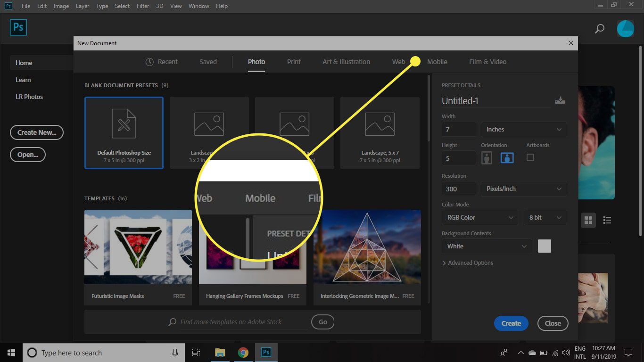Click the clock icon beside Recent
This screenshot has width=644, height=362.
click(x=149, y=62)
